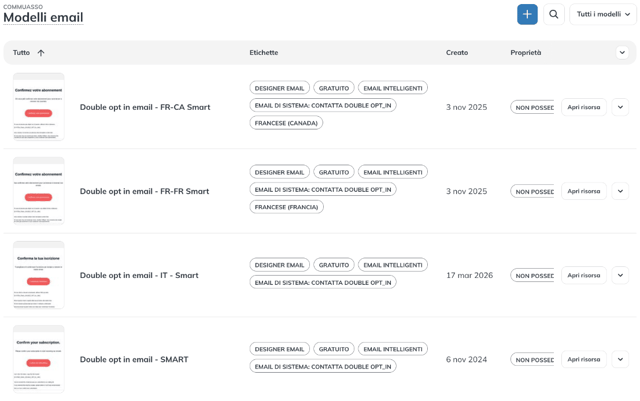Sort by the Tutto column arrow

click(41, 53)
